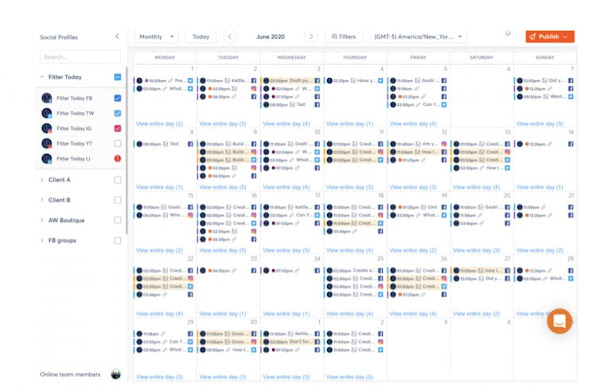Click Facebook icon on June 24 post
Screen dimensions: 600x386
[x=317, y=270]
